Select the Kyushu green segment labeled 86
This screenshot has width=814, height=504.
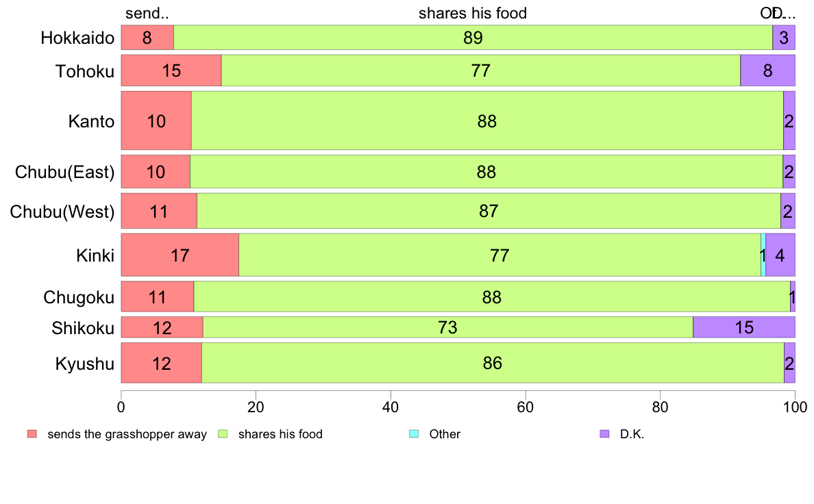pos(493,363)
